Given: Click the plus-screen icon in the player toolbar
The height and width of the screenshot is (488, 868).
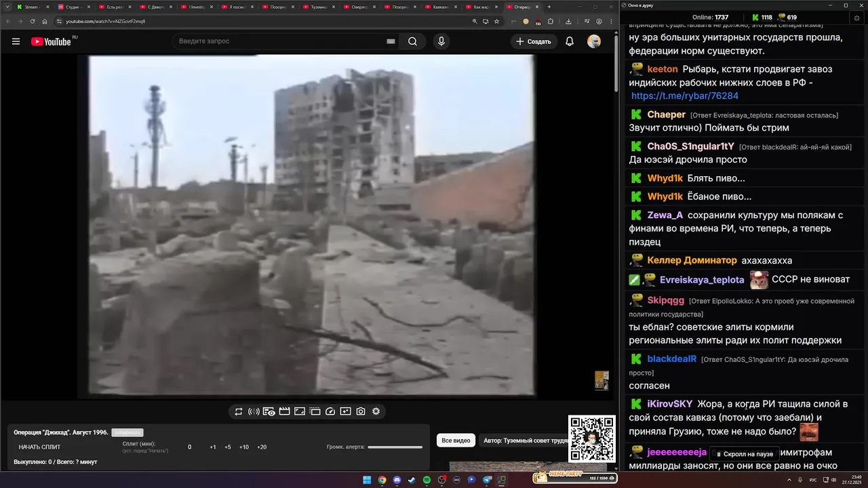Looking at the screenshot, I should tap(345, 411).
